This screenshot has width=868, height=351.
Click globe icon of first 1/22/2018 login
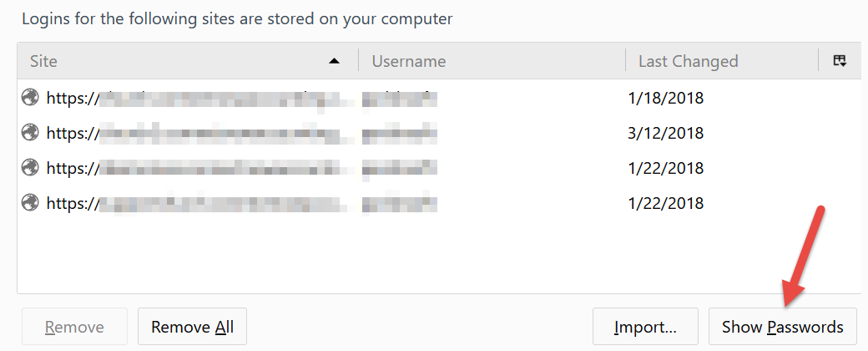click(x=30, y=167)
